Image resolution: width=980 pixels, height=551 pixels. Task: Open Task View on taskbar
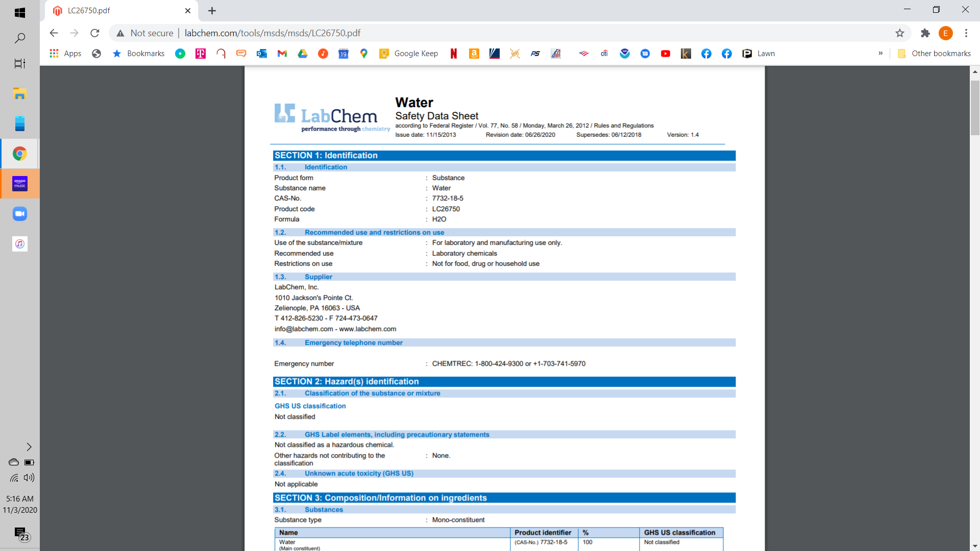point(20,64)
